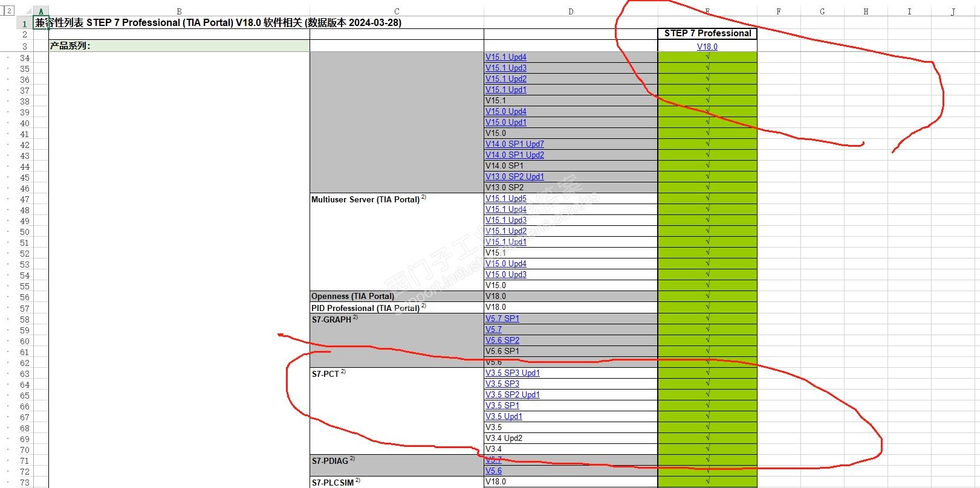Open the V15.1 Upd4 link in row 48

coord(505,210)
